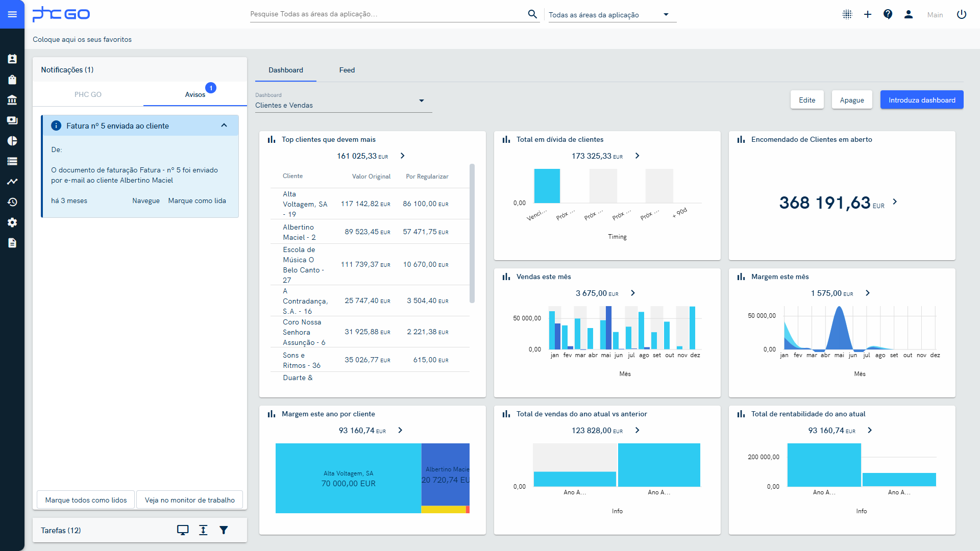Click the Introduza dashboard button
The height and width of the screenshot is (551, 980).
[921, 100]
